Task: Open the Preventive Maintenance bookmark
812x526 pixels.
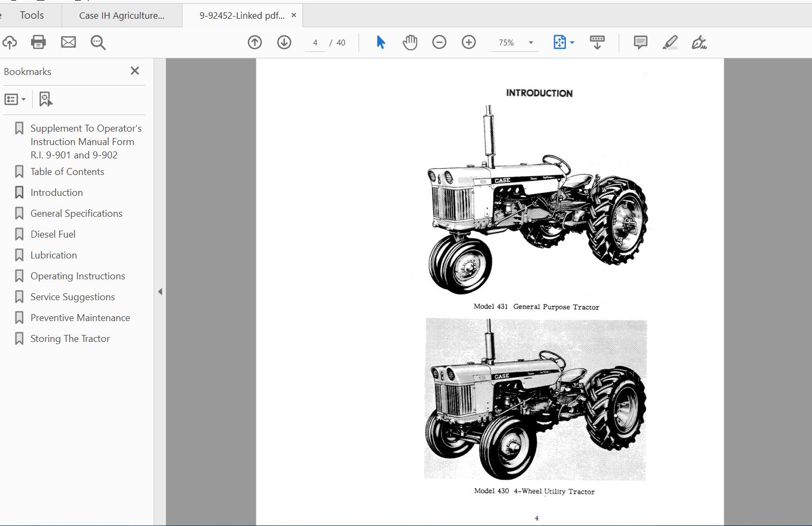Action: 80,318
